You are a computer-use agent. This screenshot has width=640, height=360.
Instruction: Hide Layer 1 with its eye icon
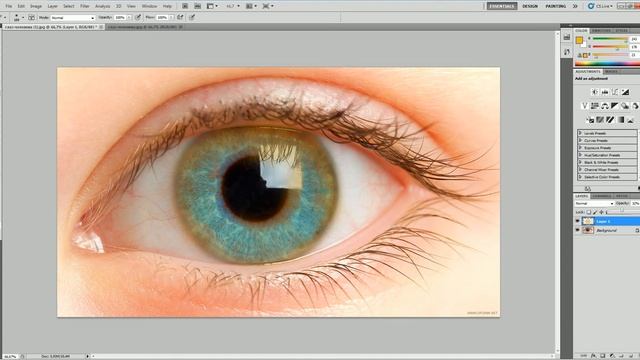(x=578, y=221)
